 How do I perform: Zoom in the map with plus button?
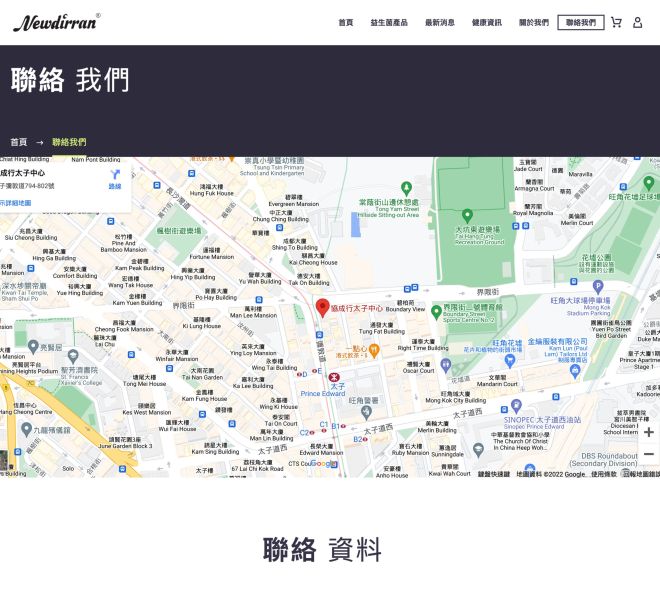pyautogui.click(x=649, y=432)
